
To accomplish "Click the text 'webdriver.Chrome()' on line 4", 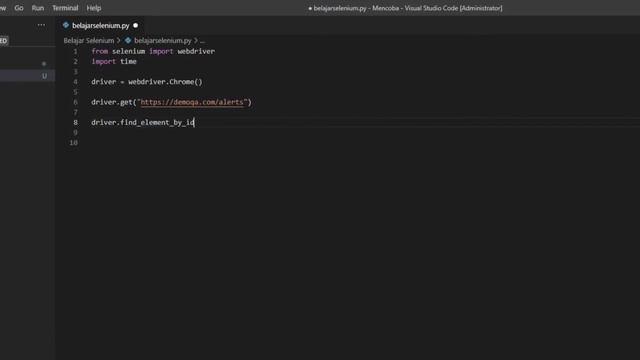I will point(165,82).
